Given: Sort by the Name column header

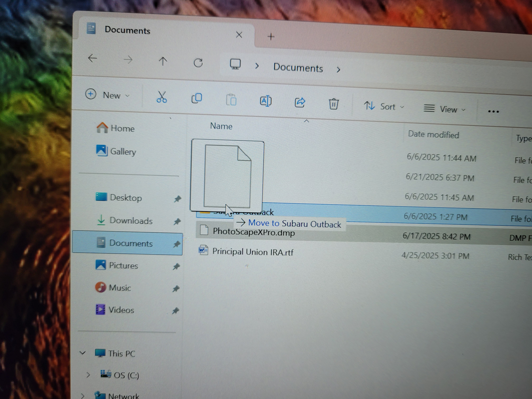Looking at the screenshot, I should click(x=221, y=126).
